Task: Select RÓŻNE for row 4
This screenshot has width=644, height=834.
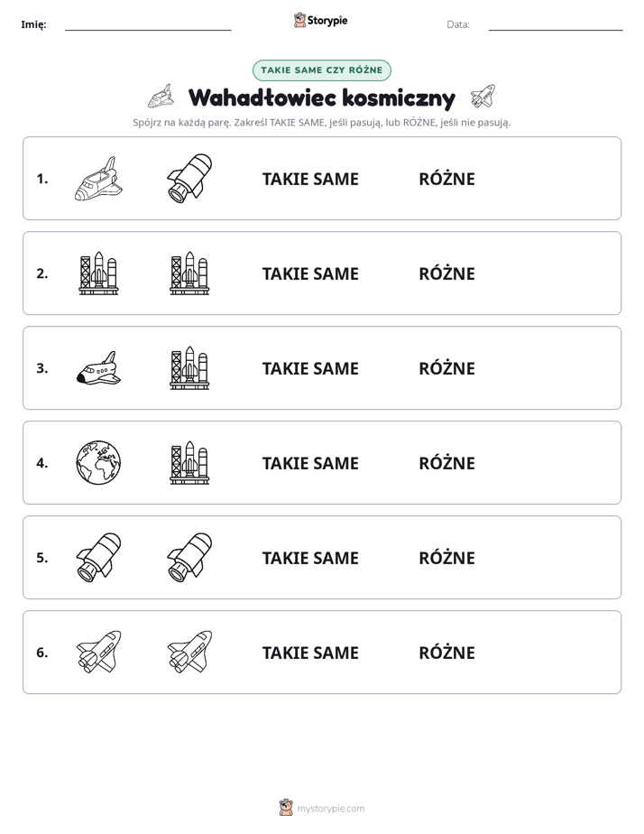Action: [x=446, y=462]
